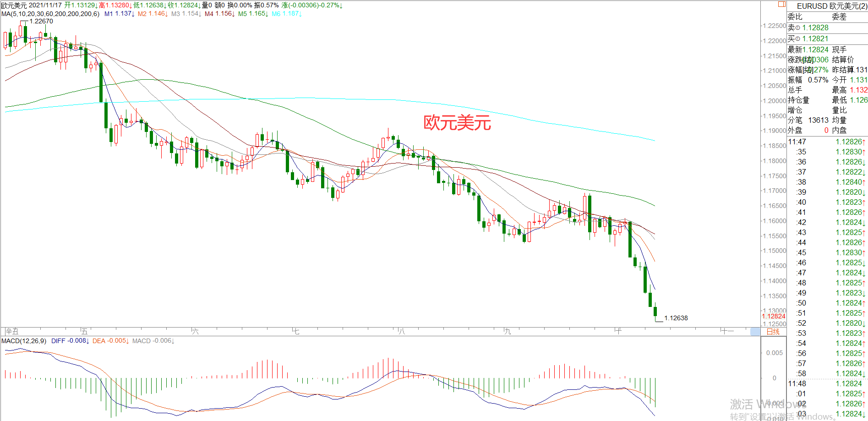
Task: Click the MACD(12,26,9) indicator label
Action: 24,341
